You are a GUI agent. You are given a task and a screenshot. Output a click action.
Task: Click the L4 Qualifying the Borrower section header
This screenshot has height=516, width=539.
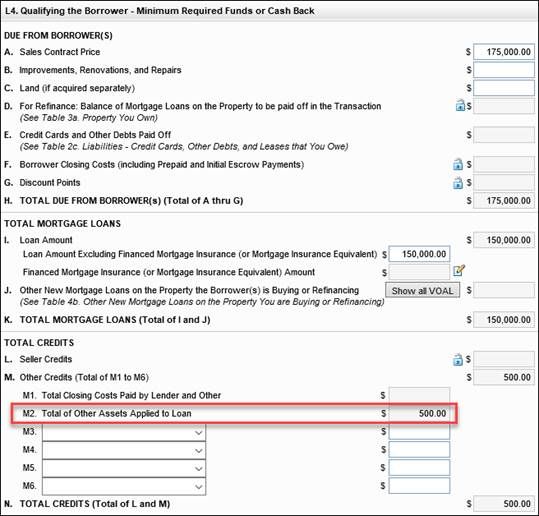tap(160, 11)
